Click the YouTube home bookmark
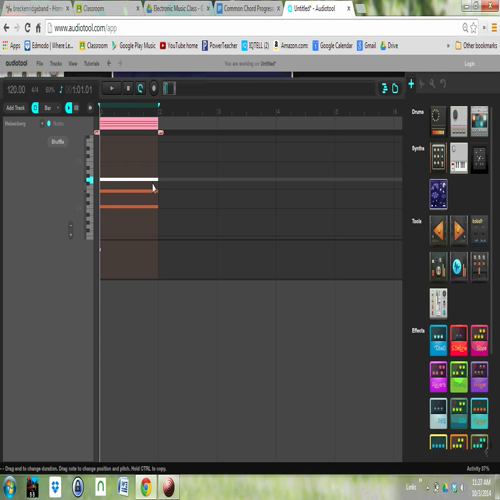The width and height of the screenshot is (500, 500). pos(179,46)
